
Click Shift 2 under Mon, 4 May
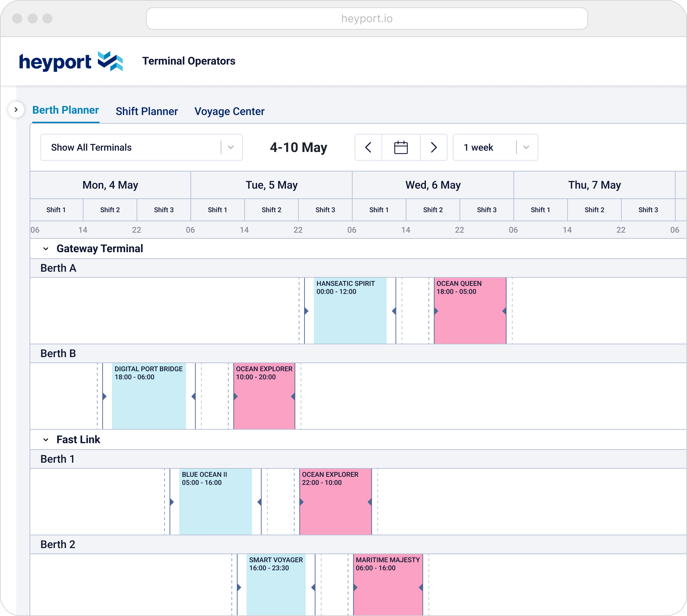(x=110, y=210)
